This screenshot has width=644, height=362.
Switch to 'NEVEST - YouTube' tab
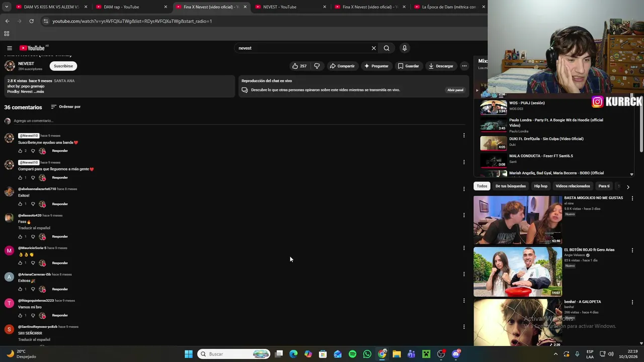point(287,7)
